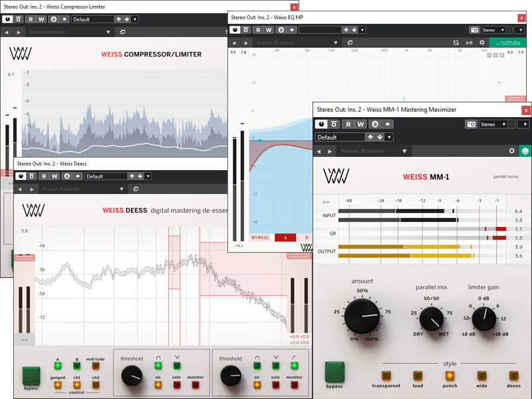Click the gear settings icon in MM-1
This screenshot has height=399, width=532.
tap(511, 151)
